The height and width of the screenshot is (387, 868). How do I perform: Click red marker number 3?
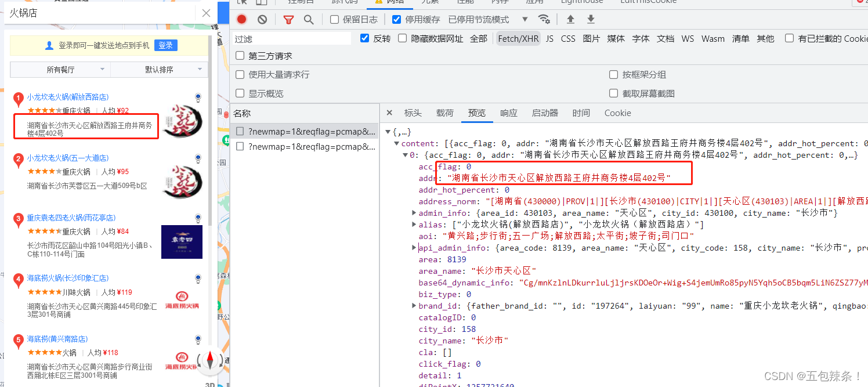[18, 220]
